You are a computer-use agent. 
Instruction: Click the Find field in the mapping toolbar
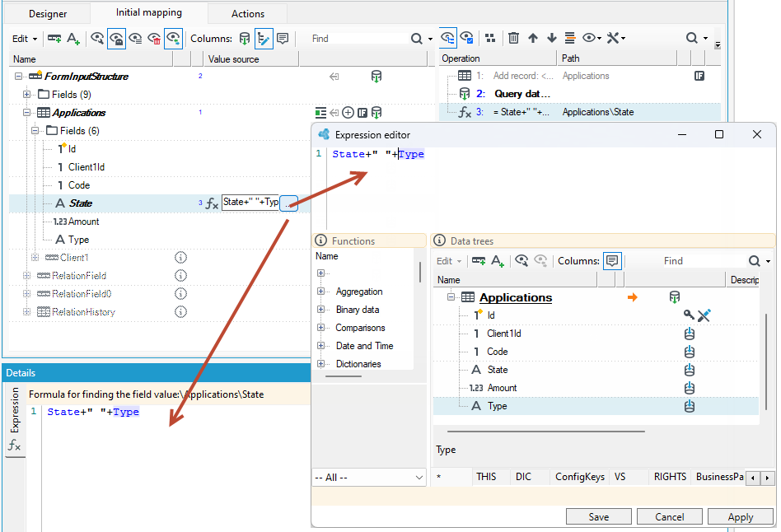[x=358, y=39]
